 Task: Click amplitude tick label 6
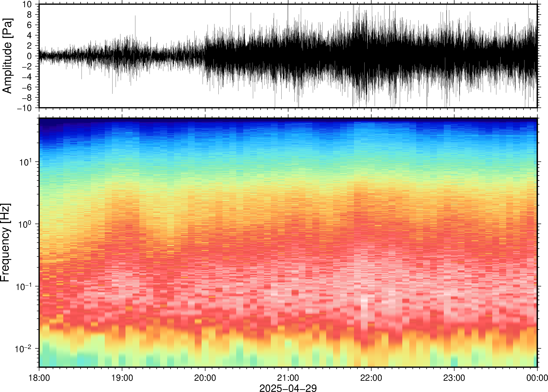(x=29, y=25)
